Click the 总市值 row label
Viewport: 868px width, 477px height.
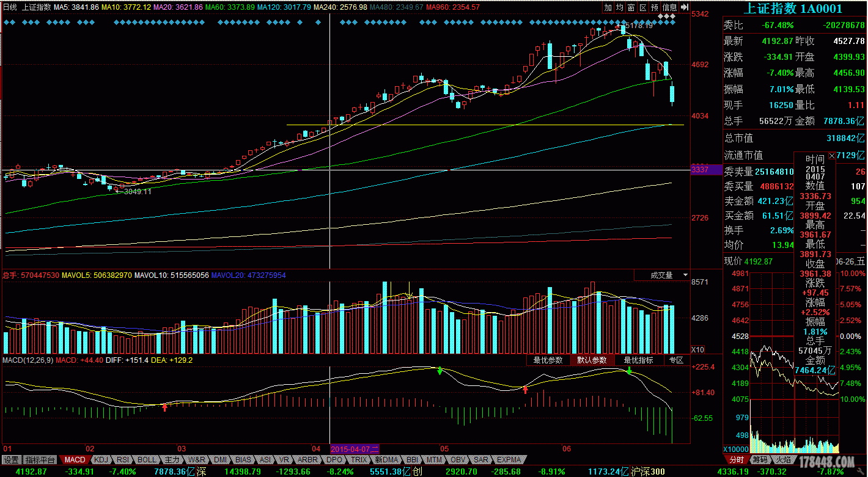[738, 138]
